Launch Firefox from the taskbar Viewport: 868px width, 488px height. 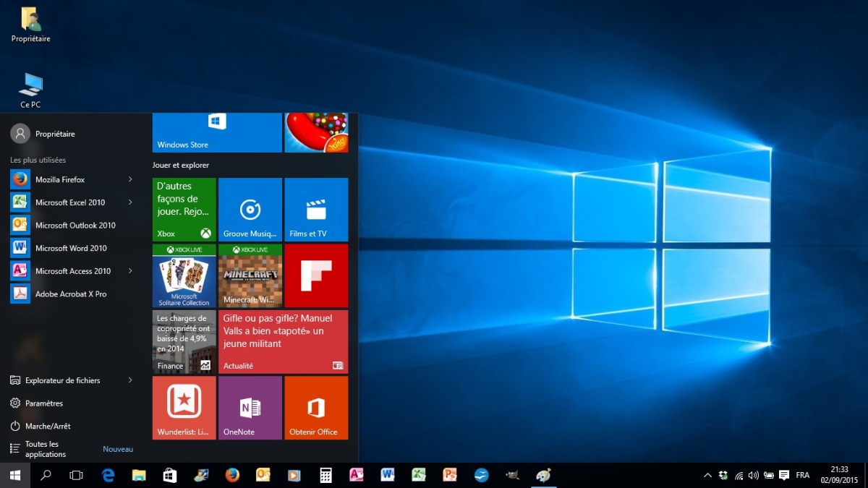(x=232, y=475)
